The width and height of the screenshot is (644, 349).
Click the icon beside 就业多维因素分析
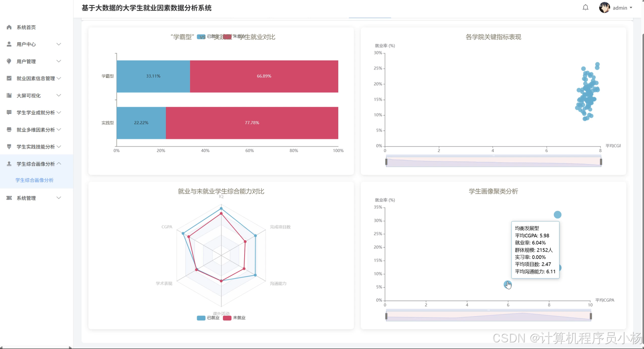tap(9, 130)
